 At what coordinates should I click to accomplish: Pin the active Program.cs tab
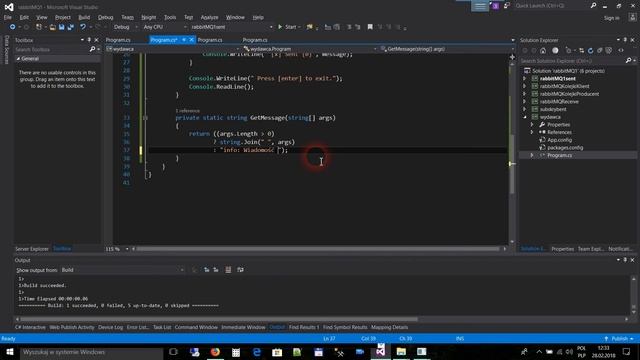coord(184,40)
